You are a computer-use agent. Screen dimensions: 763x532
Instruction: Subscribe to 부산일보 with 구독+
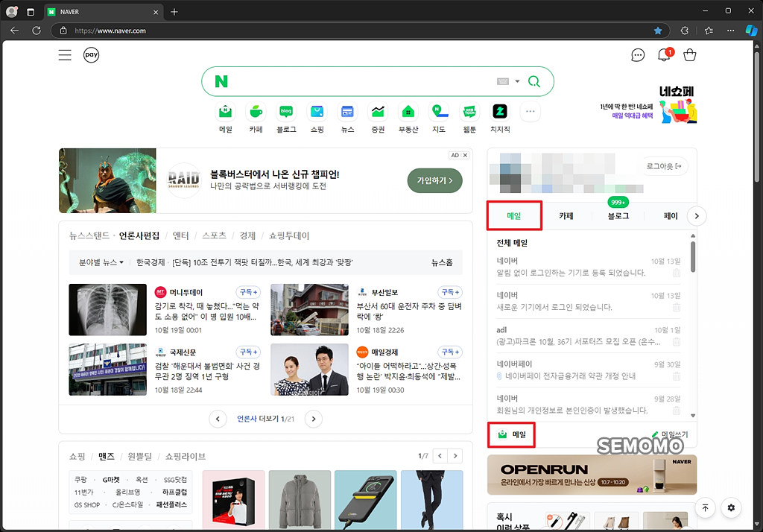tap(450, 292)
